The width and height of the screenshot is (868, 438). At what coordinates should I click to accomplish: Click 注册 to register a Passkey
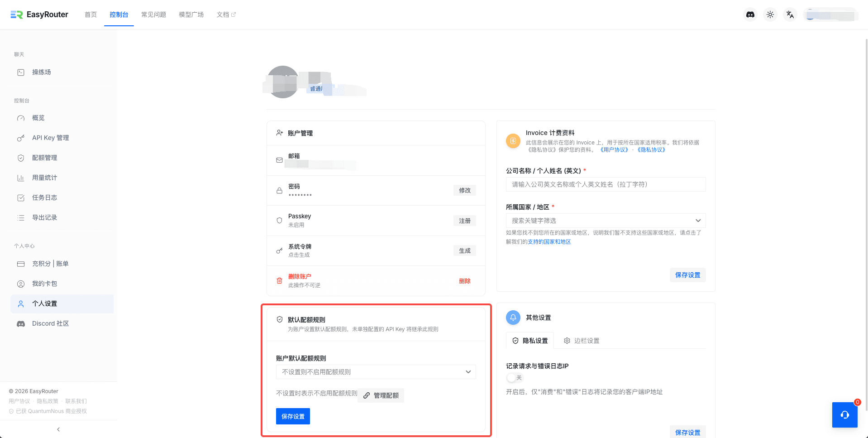[465, 221]
